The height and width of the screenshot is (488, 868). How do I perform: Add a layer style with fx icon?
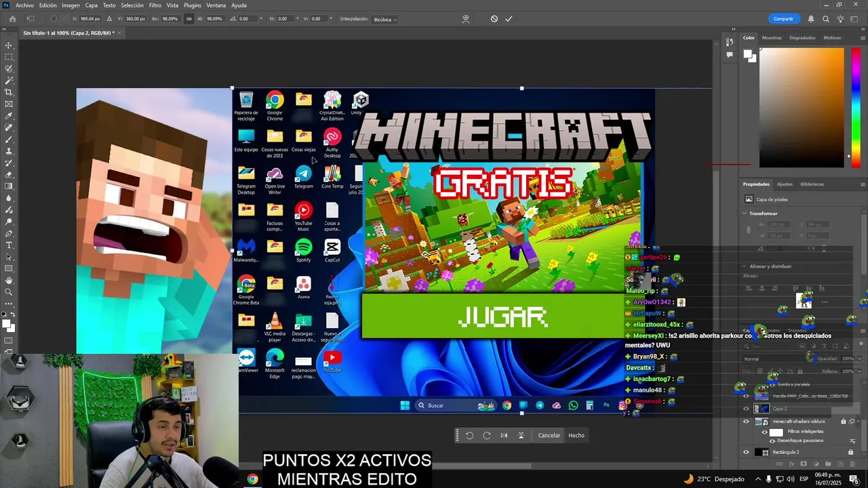791,464
